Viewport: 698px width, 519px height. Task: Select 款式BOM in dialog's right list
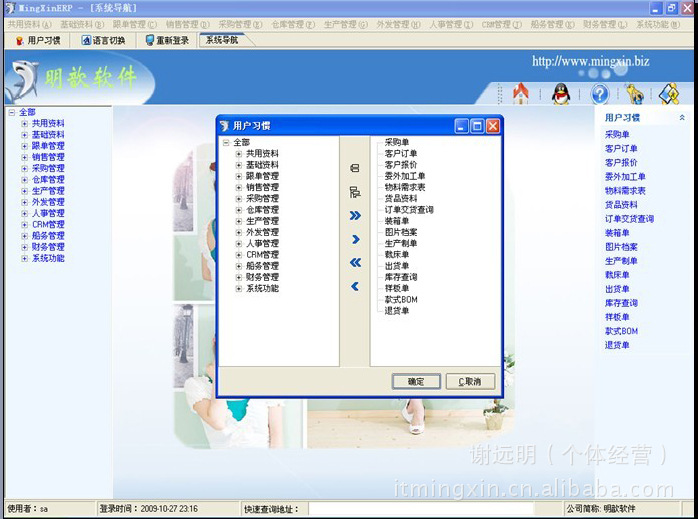401,299
